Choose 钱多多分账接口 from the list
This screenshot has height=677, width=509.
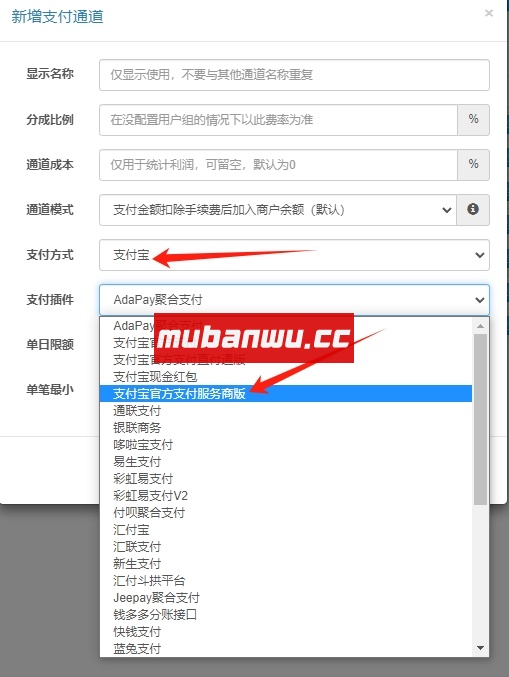pyautogui.click(x=286, y=614)
